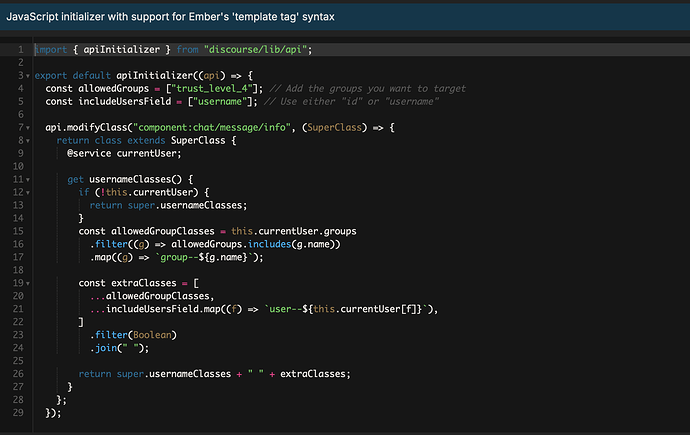The height and width of the screenshot is (435, 690).
Task: Click the 'apiInitializer' import name on line 1
Action: [121, 50]
